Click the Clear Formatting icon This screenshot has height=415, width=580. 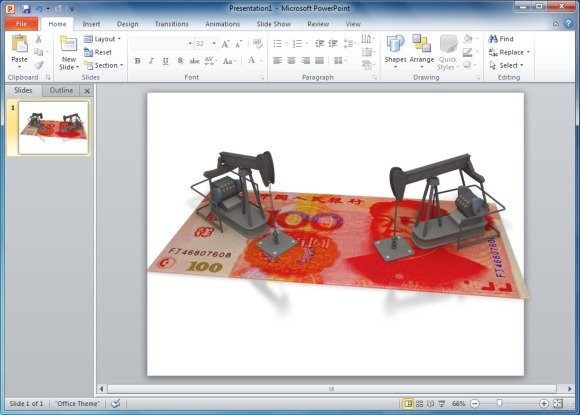pos(258,44)
